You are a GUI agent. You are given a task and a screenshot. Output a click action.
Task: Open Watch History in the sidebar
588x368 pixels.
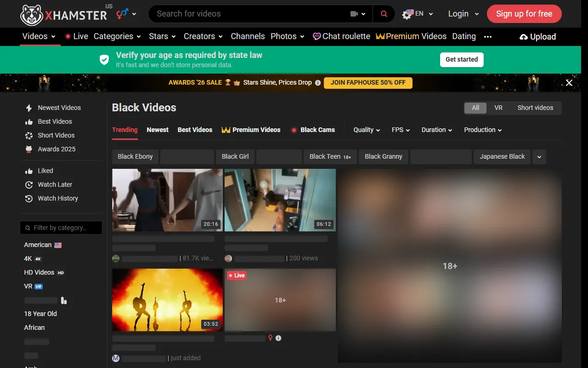click(x=51, y=198)
